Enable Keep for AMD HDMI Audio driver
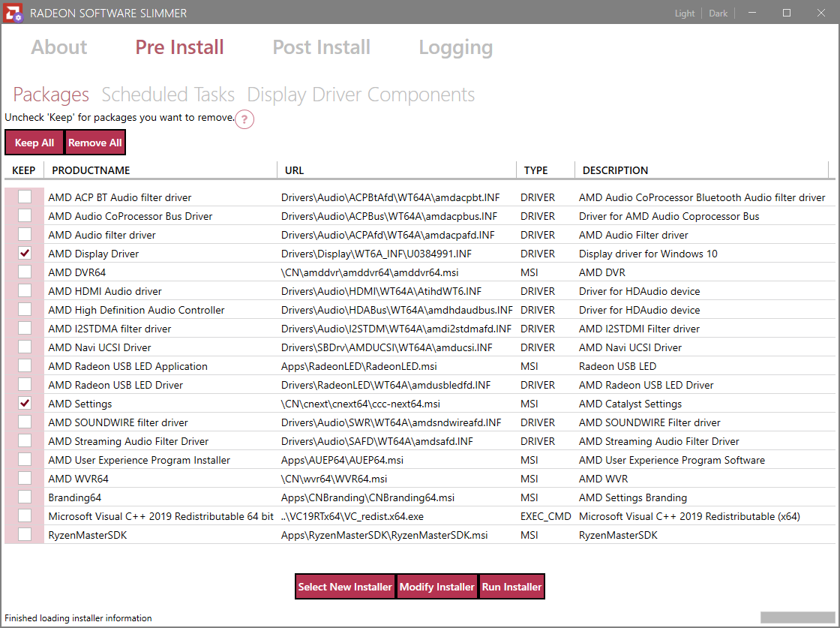Viewport: 840px width, 628px height. coord(25,290)
